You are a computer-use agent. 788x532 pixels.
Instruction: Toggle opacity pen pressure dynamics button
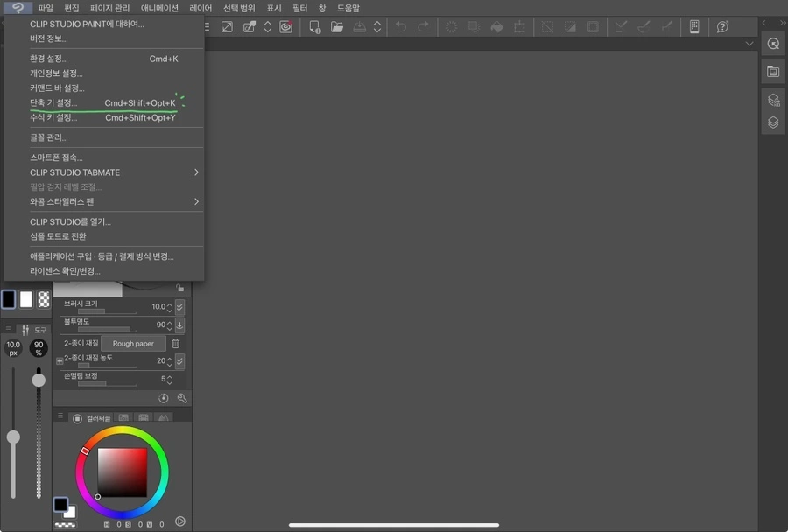179,325
